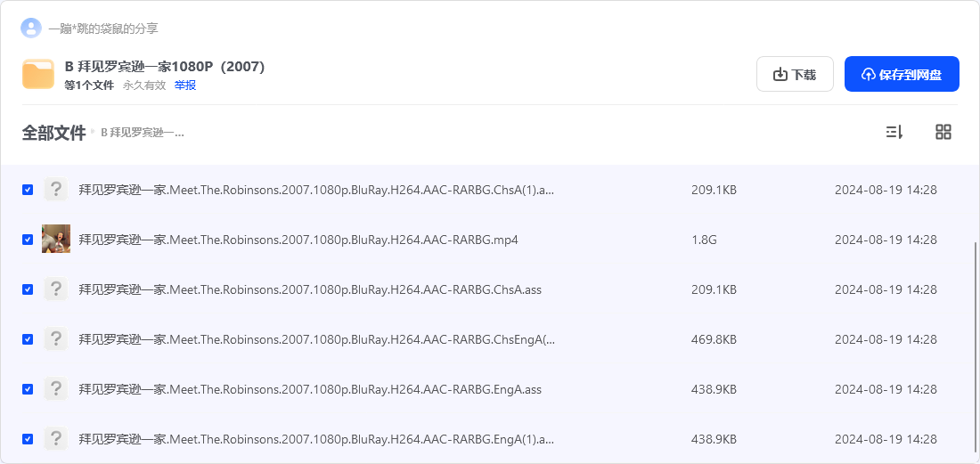
Task: Uncheck the ChsA.ass file checkbox
Action: point(28,289)
